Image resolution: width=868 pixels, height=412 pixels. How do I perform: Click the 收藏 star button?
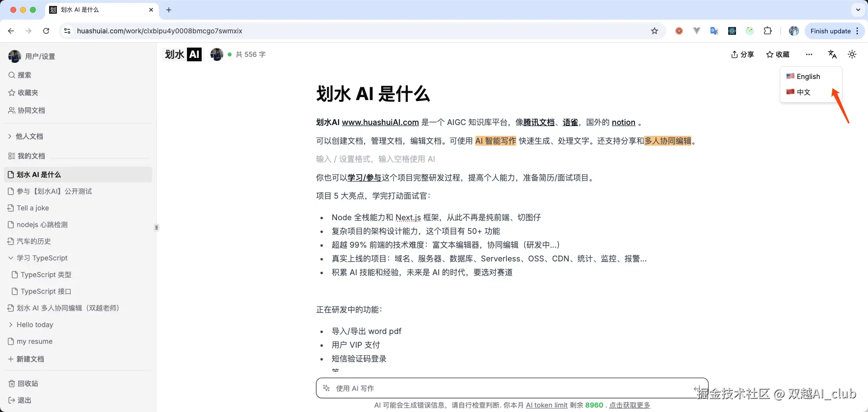(778, 54)
